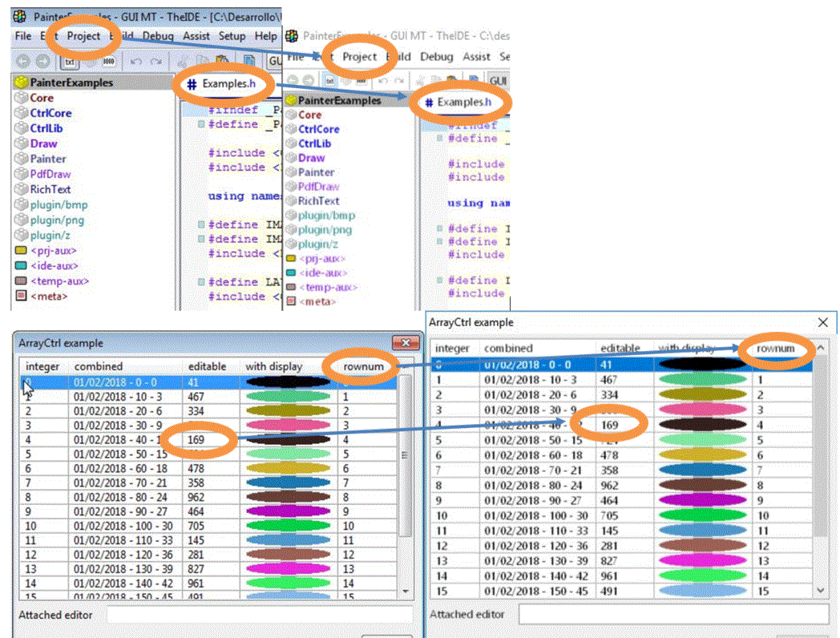
Task: Open the GUI build mode dropdown in right TheIDE
Action: click(499, 81)
